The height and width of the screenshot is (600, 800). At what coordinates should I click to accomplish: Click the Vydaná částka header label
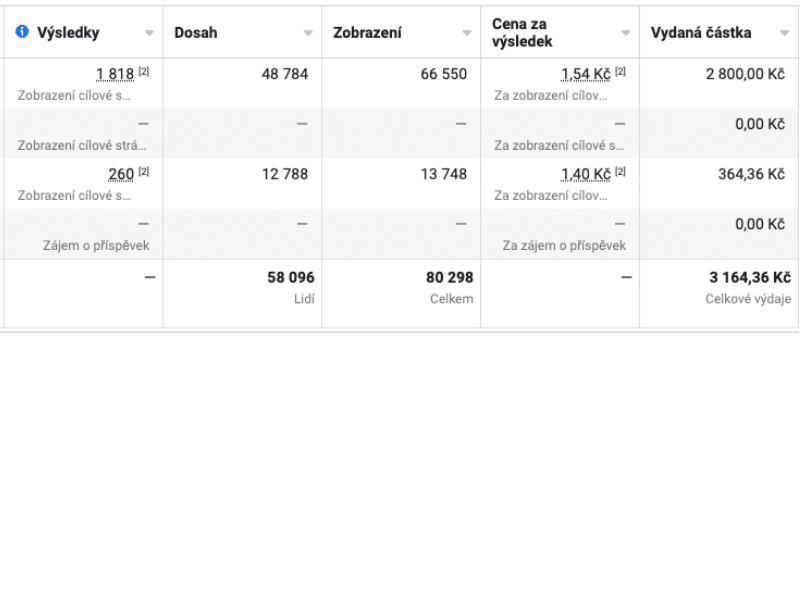701,33
